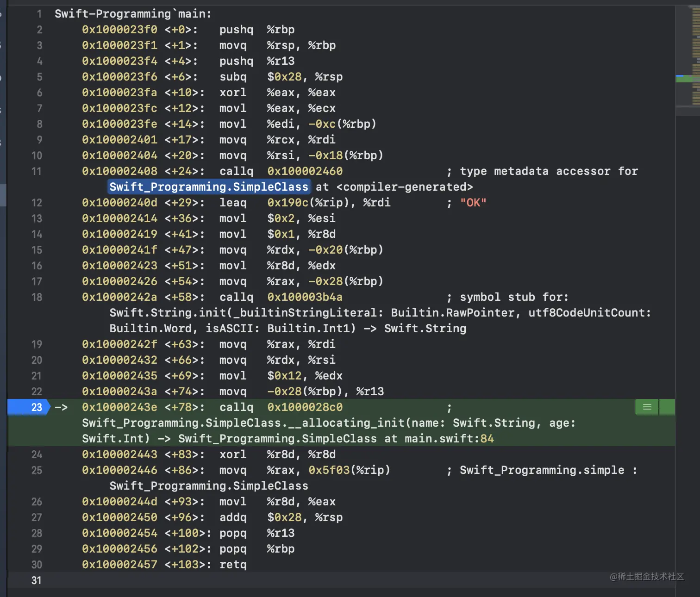Click the callq target 0x1000028c0
This screenshot has width=700, height=597.
click(x=305, y=407)
